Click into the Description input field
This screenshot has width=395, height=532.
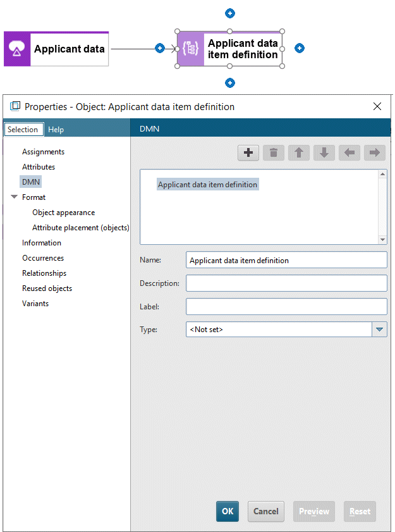(x=286, y=283)
